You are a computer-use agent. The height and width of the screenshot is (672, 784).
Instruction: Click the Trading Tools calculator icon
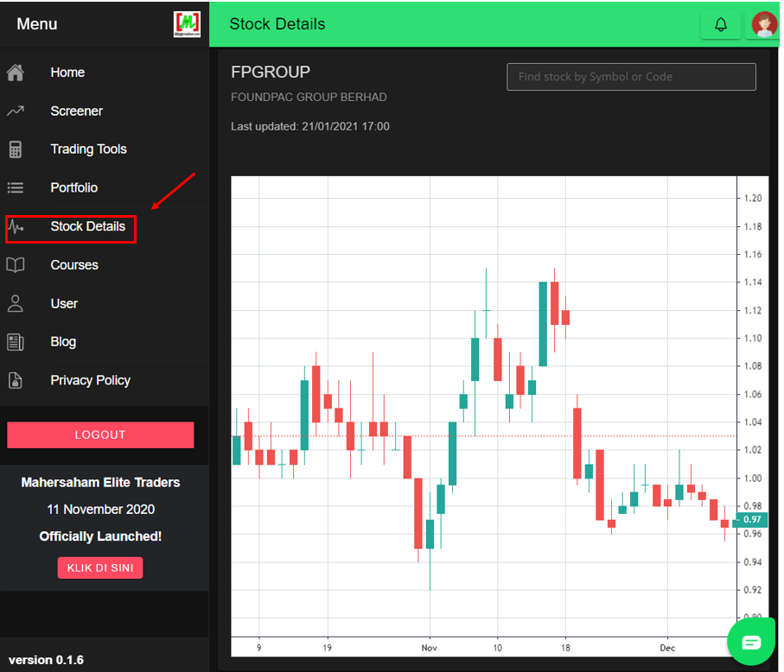16,149
